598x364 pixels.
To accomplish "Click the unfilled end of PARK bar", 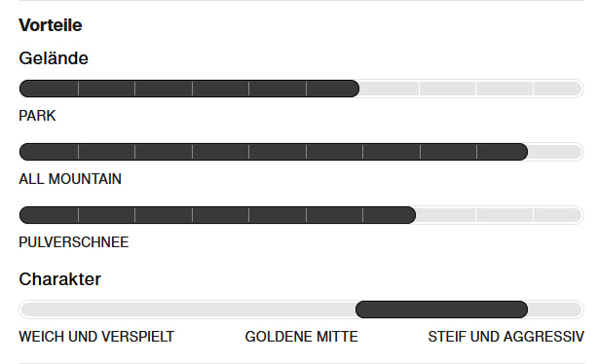I will (471, 89).
